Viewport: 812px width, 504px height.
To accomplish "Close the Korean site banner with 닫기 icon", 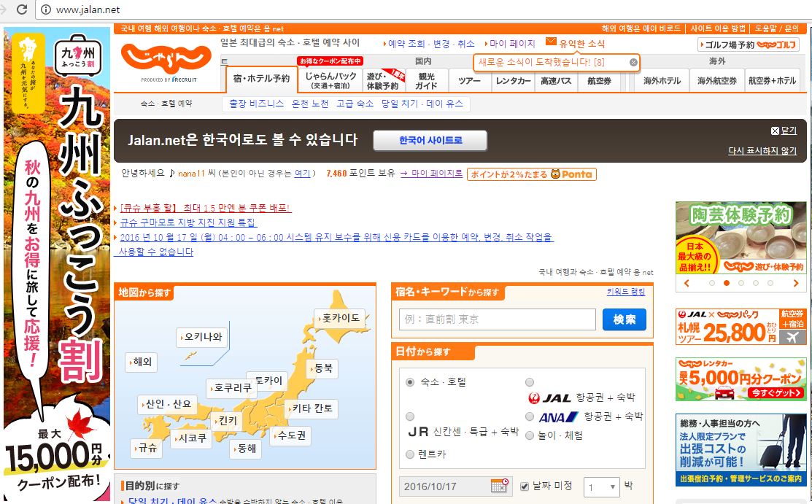I will click(775, 131).
